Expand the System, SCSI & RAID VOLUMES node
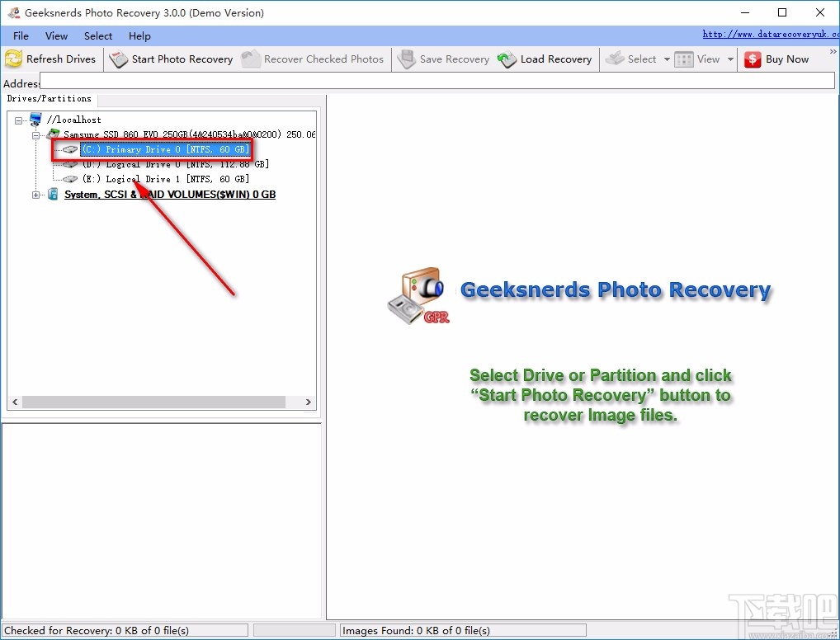 point(35,195)
